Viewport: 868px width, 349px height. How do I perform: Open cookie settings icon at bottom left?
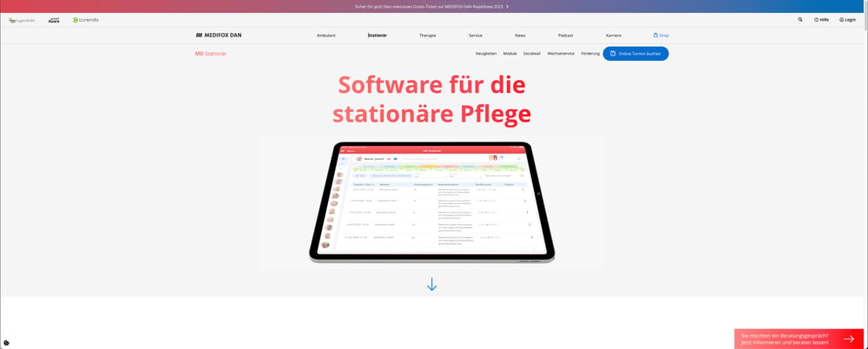click(6, 342)
